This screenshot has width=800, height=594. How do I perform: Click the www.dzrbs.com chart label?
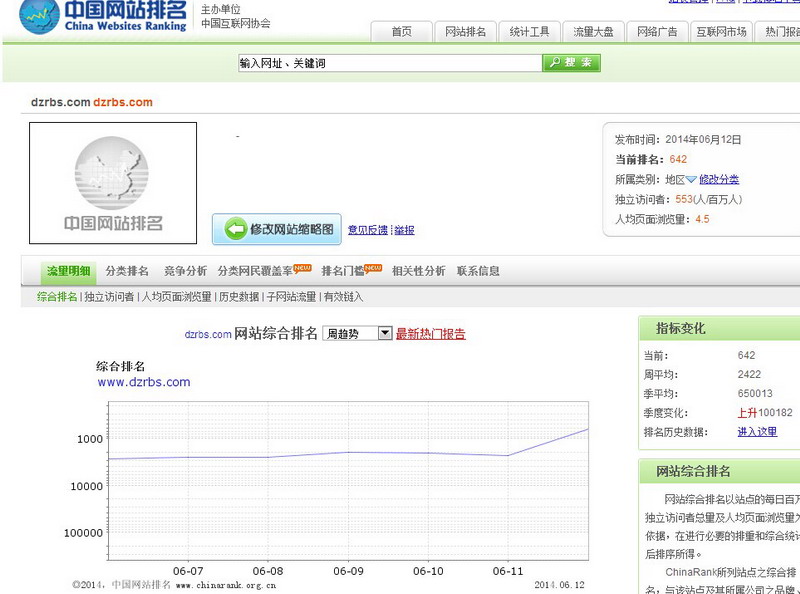click(144, 382)
